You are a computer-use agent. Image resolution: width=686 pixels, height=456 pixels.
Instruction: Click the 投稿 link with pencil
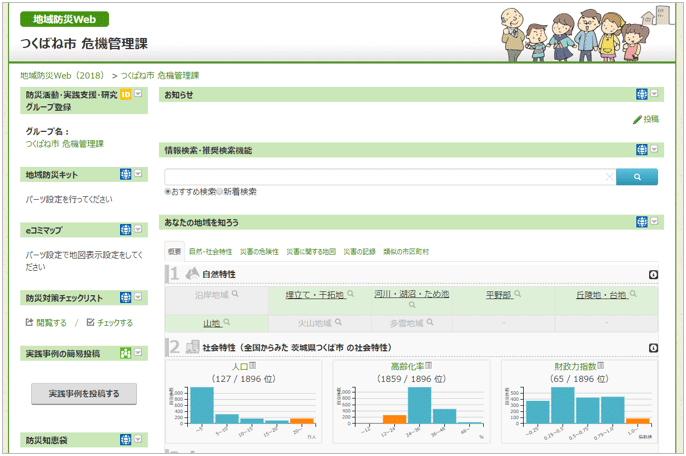(x=646, y=119)
